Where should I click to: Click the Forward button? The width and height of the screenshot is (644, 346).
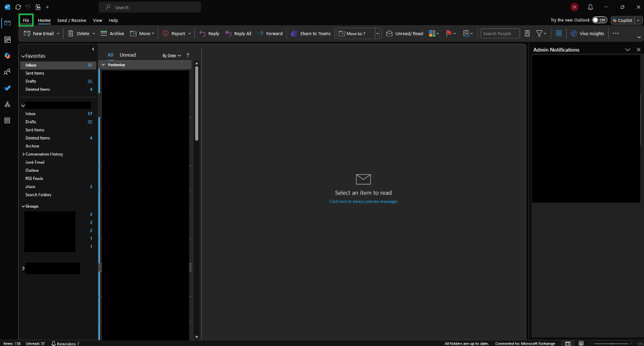click(270, 34)
